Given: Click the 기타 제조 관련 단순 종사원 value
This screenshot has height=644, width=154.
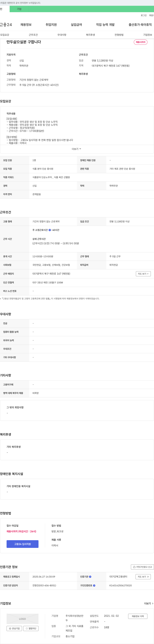Looking at the screenshot, I should point(122,169).
